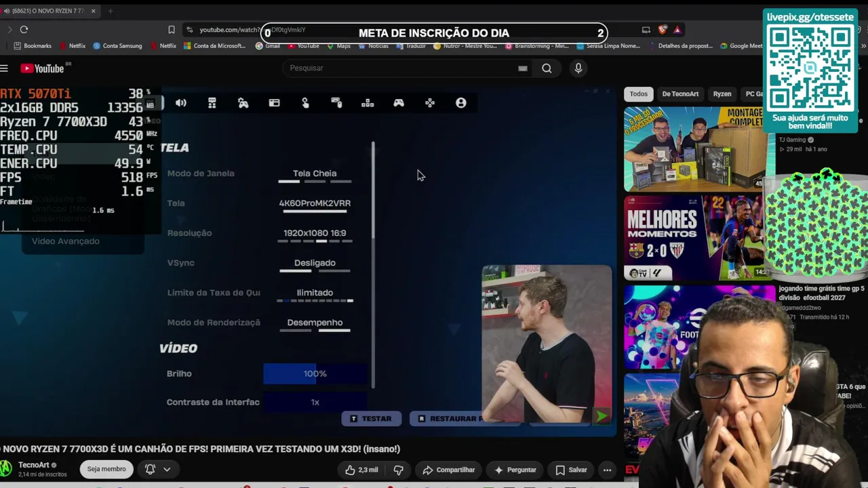Open the account settings profile tab

[461, 103]
